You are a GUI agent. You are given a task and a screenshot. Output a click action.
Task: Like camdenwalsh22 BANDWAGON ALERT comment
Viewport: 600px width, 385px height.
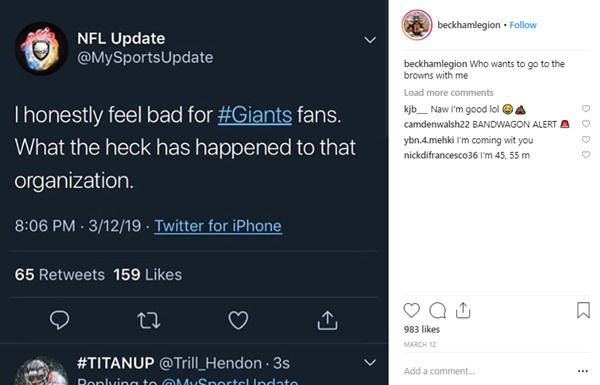coord(586,124)
